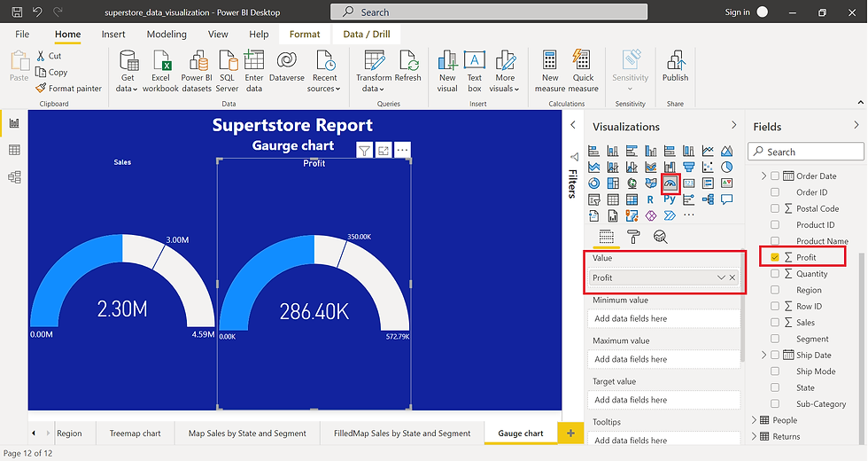The image size is (868, 461).
Task: Select the Treemap visualization icon
Action: pyautogui.click(x=613, y=184)
